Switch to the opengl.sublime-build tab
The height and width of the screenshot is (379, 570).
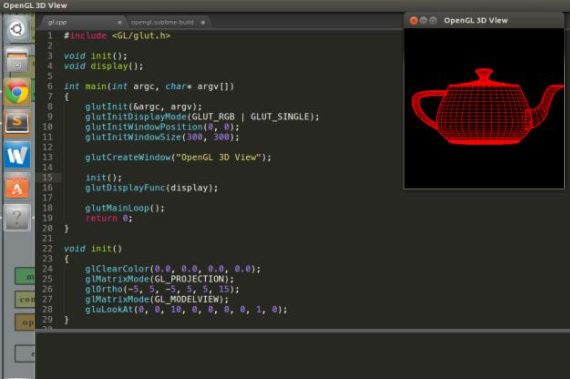click(162, 23)
